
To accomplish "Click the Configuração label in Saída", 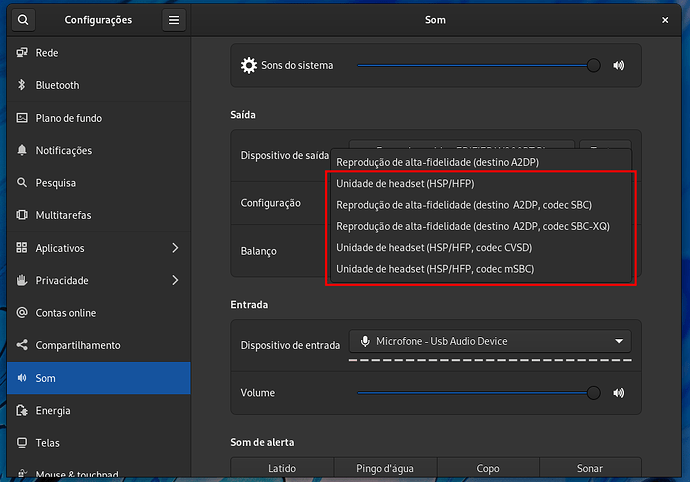I will point(270,203).
